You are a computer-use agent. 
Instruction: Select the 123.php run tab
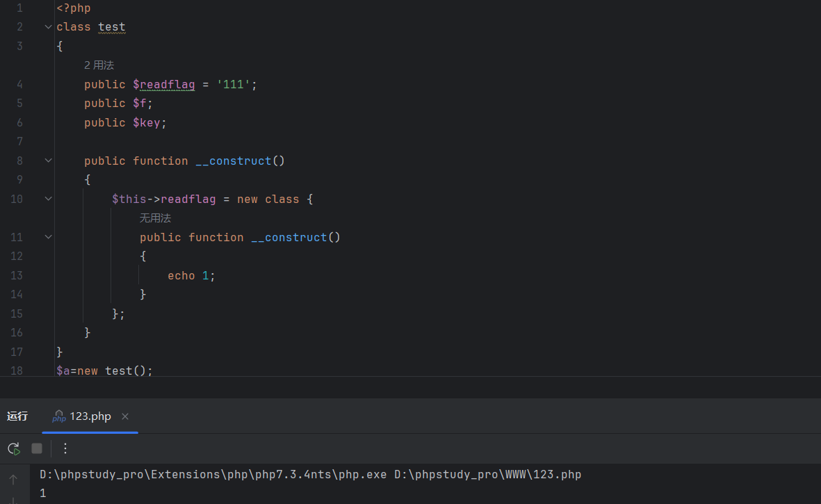[90, 416]
